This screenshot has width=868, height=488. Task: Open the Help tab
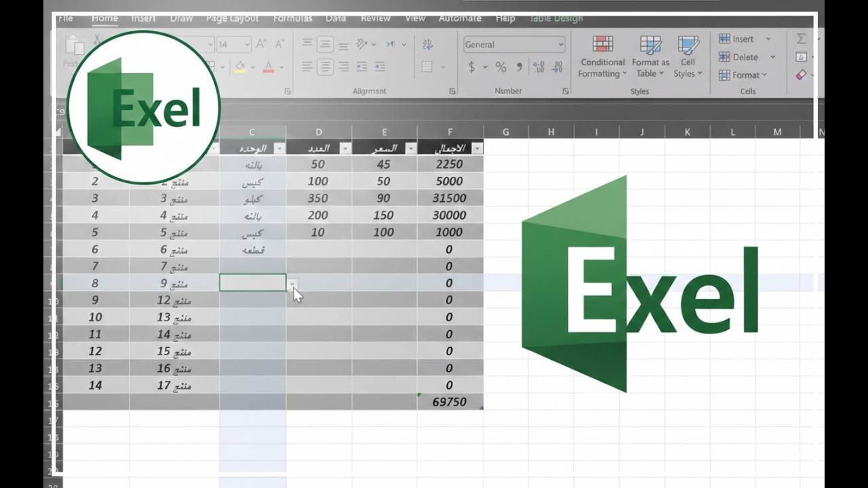point(505,18)
